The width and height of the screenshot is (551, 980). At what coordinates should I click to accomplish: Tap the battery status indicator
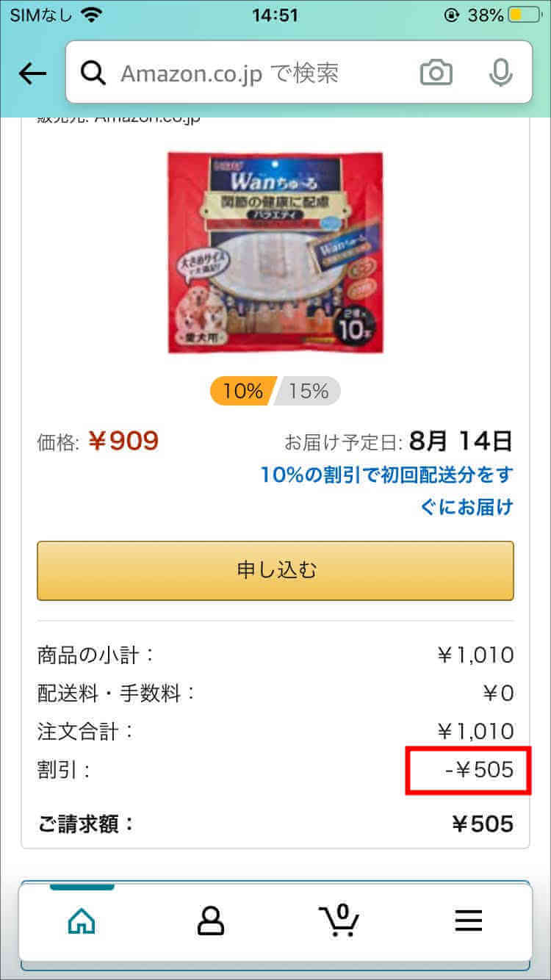[525, 15]
